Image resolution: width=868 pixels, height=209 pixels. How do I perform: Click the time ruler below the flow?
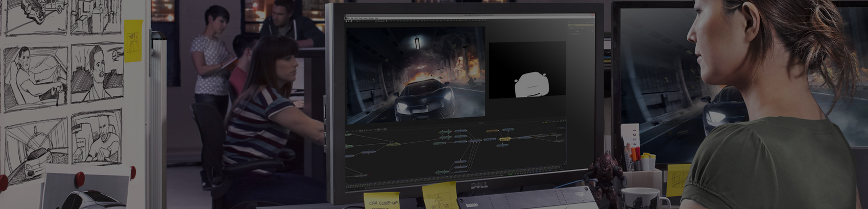point(454,179)
